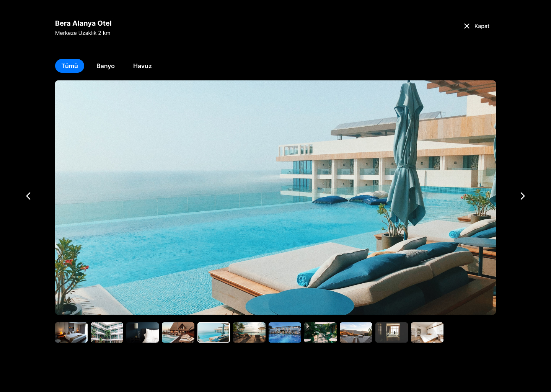This screenshot has width=551, height=392.
Task: Open the beach deck with parasol thumbnail
Action: [x=249, y=332]
